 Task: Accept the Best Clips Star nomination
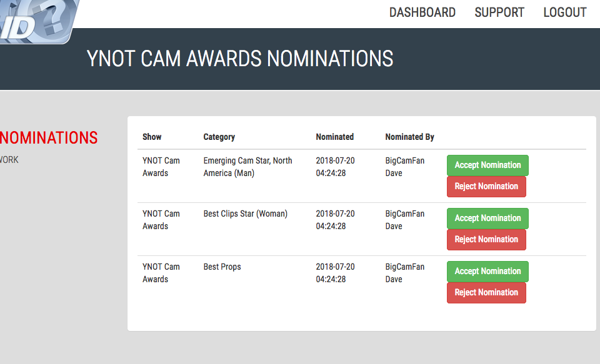click(x=487, y=218)
